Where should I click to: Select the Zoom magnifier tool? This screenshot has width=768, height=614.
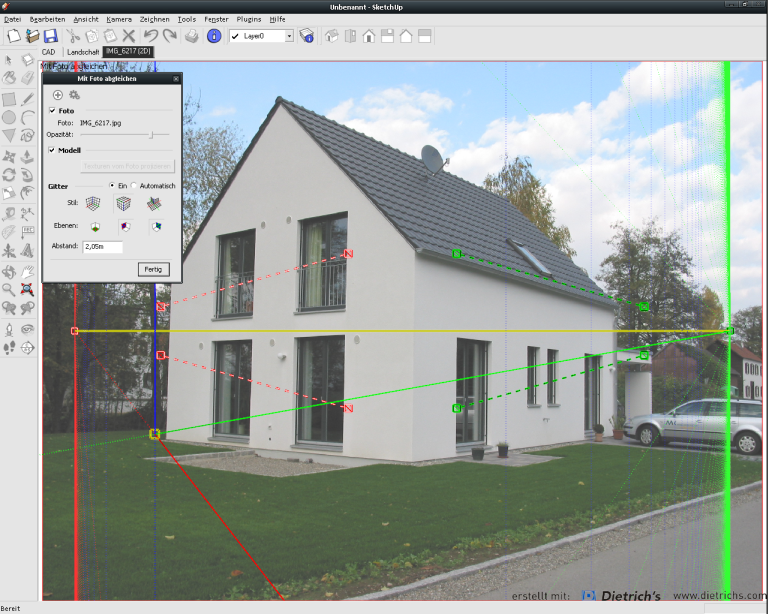coord(8,289)
